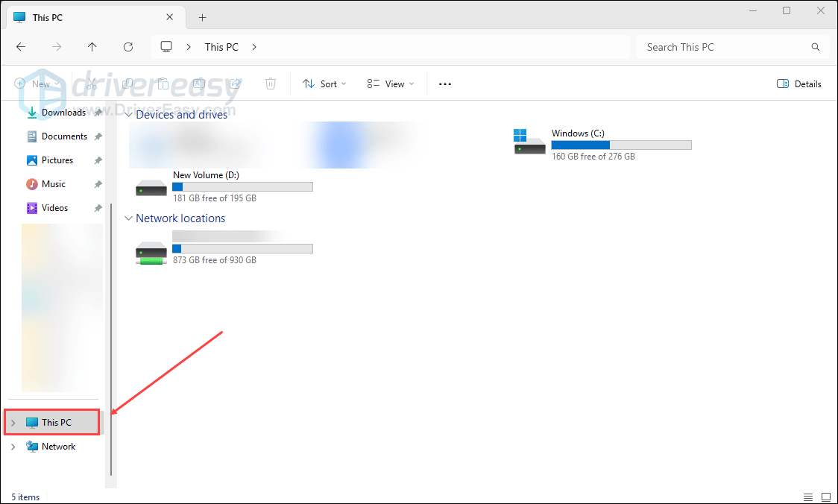Switch to large thumbnails view in status bar
The image size is (838, 504).
825,497
